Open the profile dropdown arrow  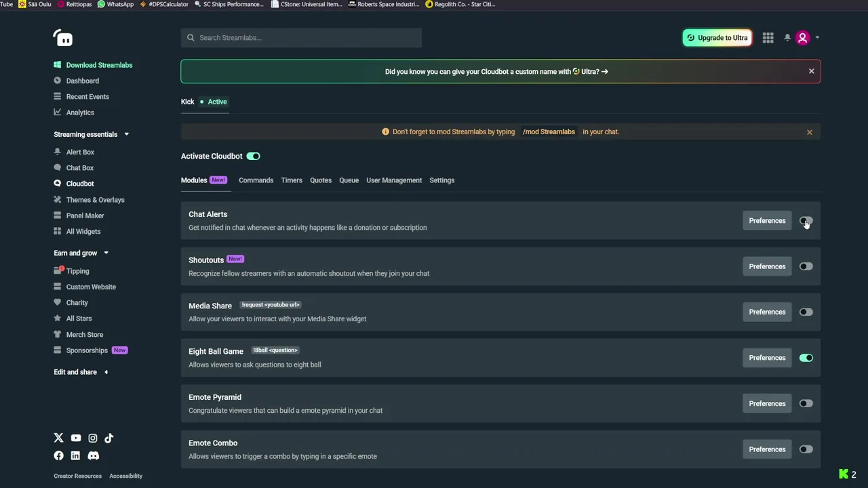pyautogui.click(x=817, y=38)
